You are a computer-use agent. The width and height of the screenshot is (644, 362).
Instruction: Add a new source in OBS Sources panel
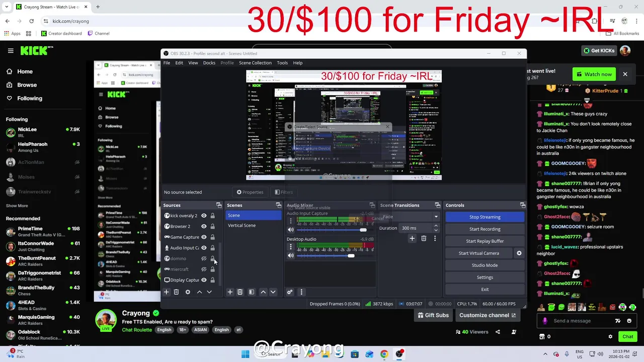point(166,292)
